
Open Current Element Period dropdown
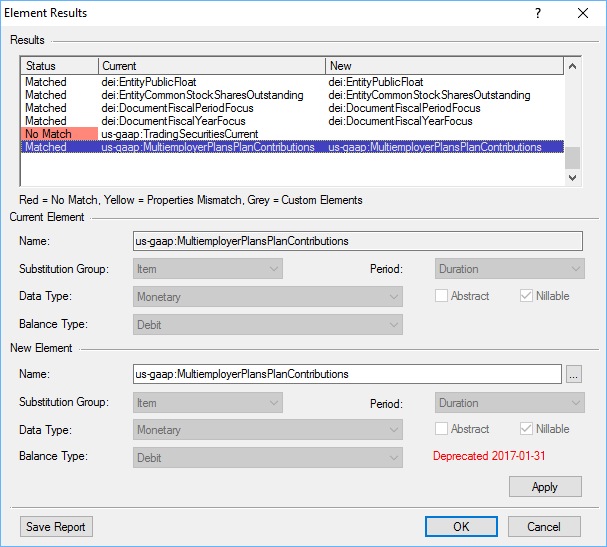[x=510, y=269]
